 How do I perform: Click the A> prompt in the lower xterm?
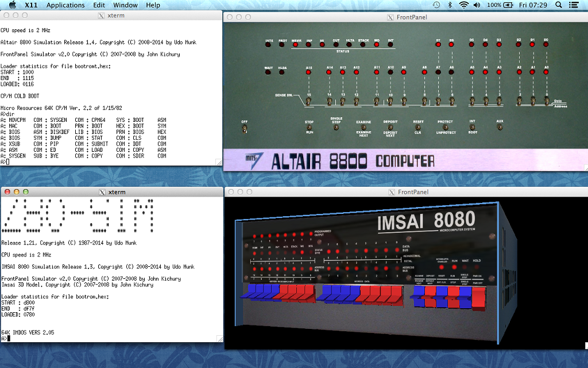[x=6, y=339]
